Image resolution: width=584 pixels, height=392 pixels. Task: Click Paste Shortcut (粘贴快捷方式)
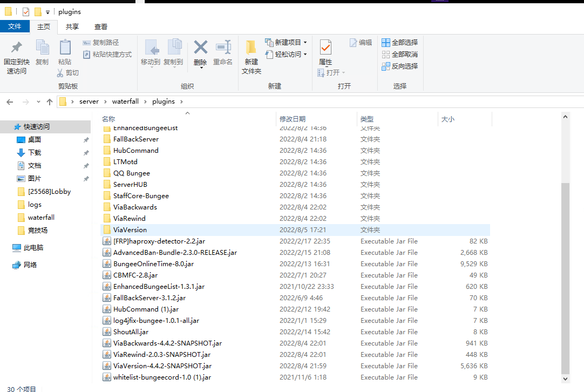tap(107, 55)
